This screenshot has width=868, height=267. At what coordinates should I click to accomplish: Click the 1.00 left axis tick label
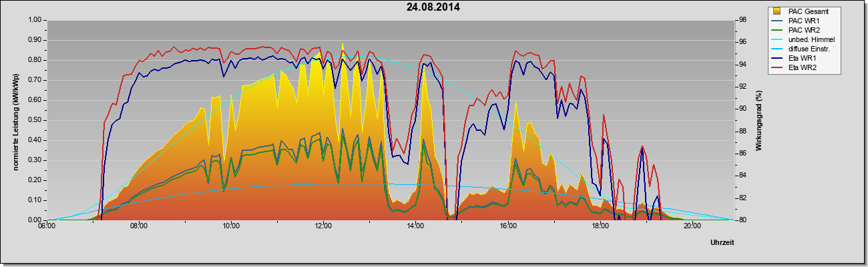[34, 20]
